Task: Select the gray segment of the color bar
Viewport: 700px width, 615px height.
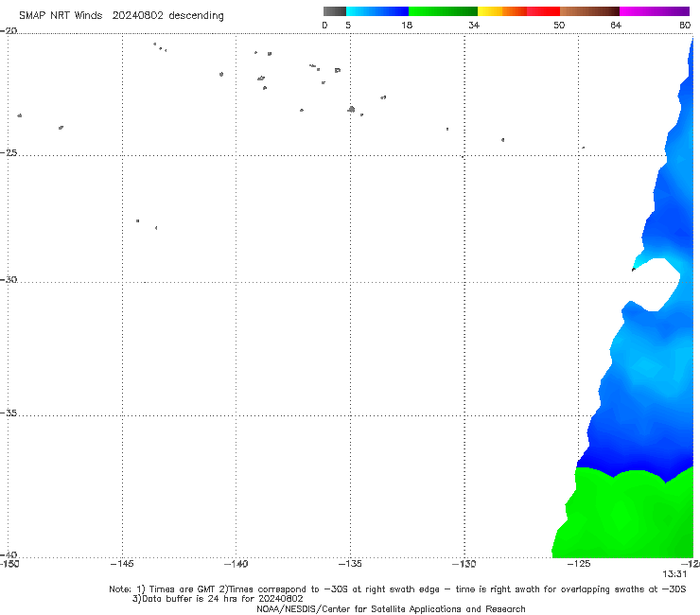Action: (334, 11)
